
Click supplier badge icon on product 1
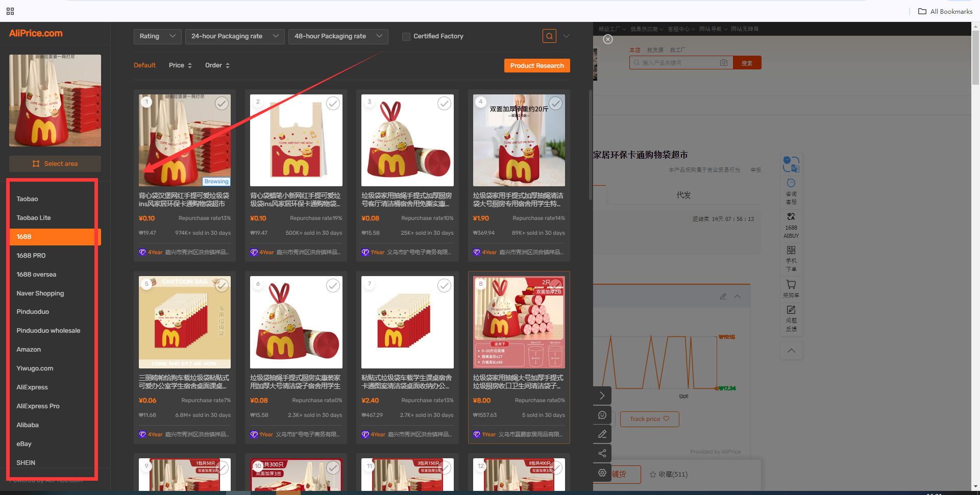click(142, 253)
